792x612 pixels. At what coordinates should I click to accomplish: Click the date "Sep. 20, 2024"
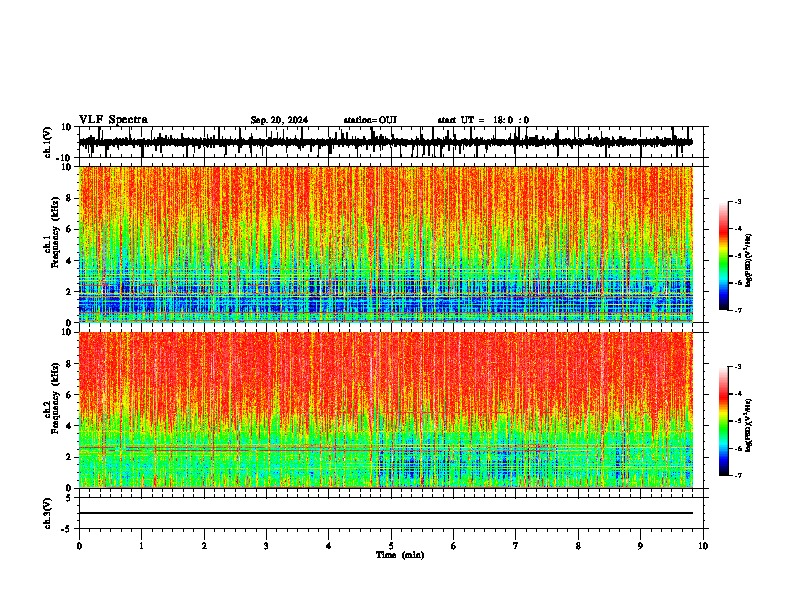point(279,120)
